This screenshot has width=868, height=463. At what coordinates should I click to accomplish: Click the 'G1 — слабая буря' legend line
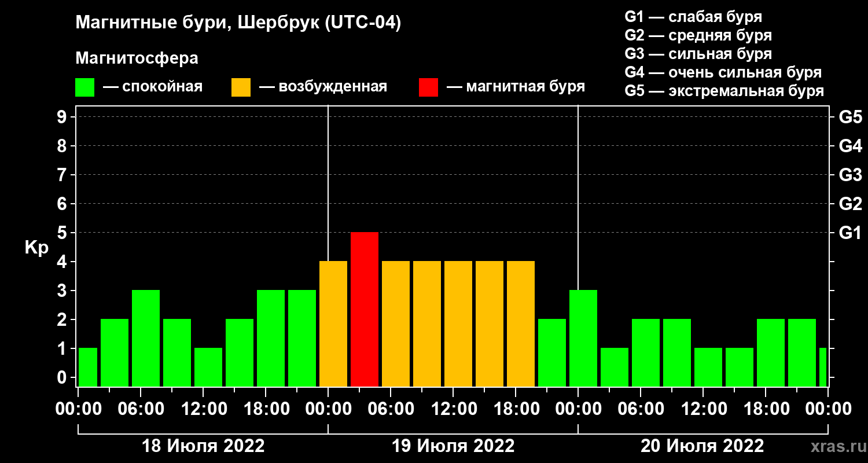click(x=693, y=17)
